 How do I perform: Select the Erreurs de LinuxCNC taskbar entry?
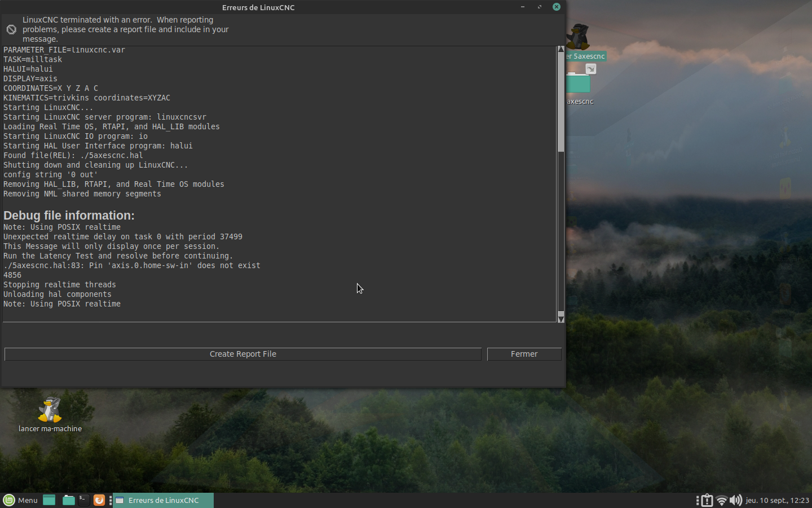163,500
